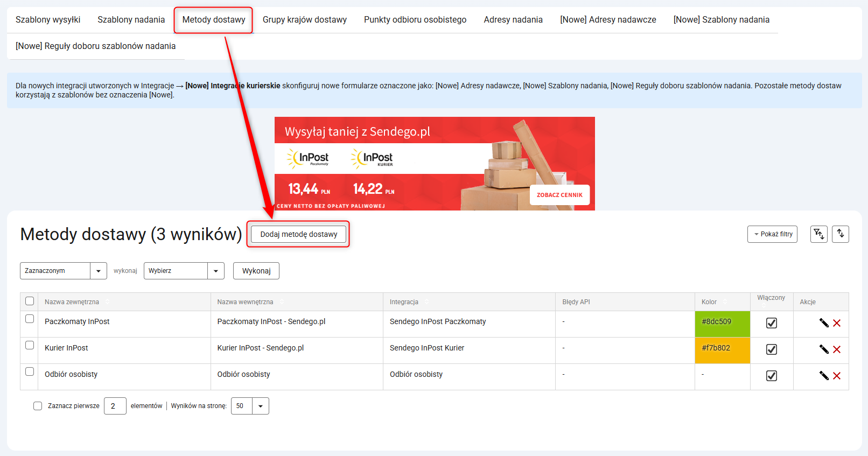The height and width of the screenshot is (456, 868).
Task: Check the Zaznacz pierwsze checkbox
Action: point(38,406)
